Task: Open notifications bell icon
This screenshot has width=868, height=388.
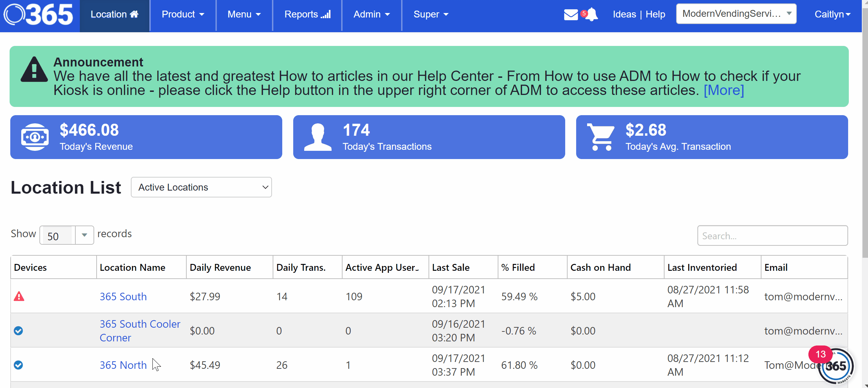Action: (x=592, y=15)
